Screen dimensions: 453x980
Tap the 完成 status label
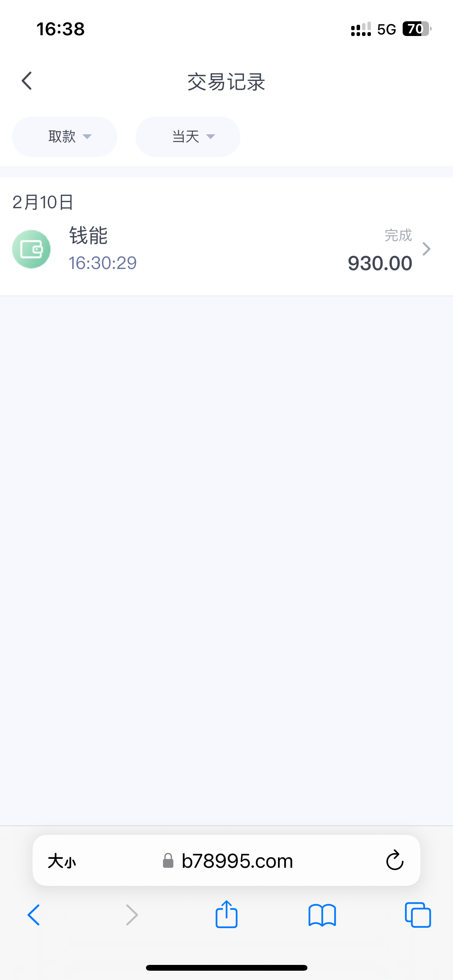point(398,235)
